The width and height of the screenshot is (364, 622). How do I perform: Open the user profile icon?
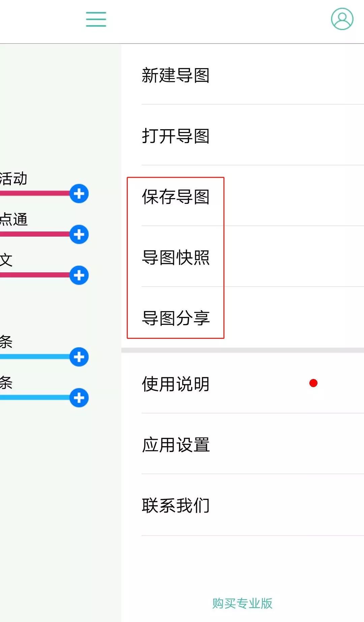(342, 19)
